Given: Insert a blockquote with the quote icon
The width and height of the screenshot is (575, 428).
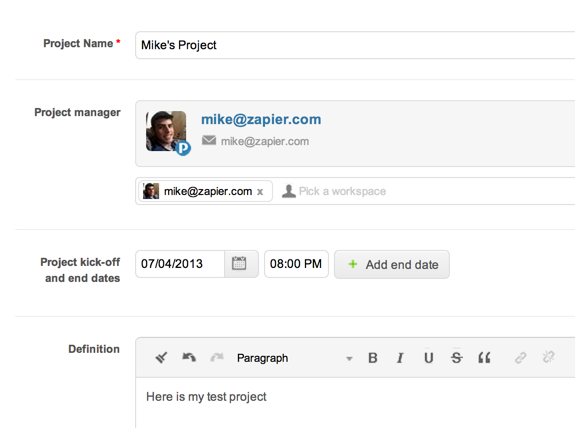Looking at the screenshot, I should [484, 358].
